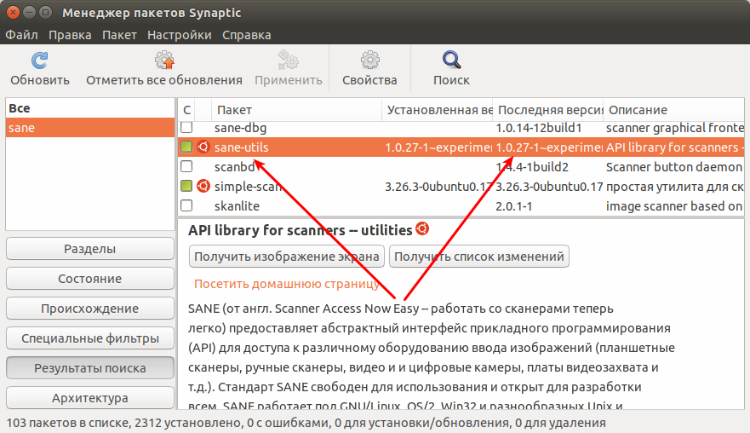Click the Обновить reload icon
Image resolution: width=750 pixels, height=433 pixels.
[x=39, y=60]
